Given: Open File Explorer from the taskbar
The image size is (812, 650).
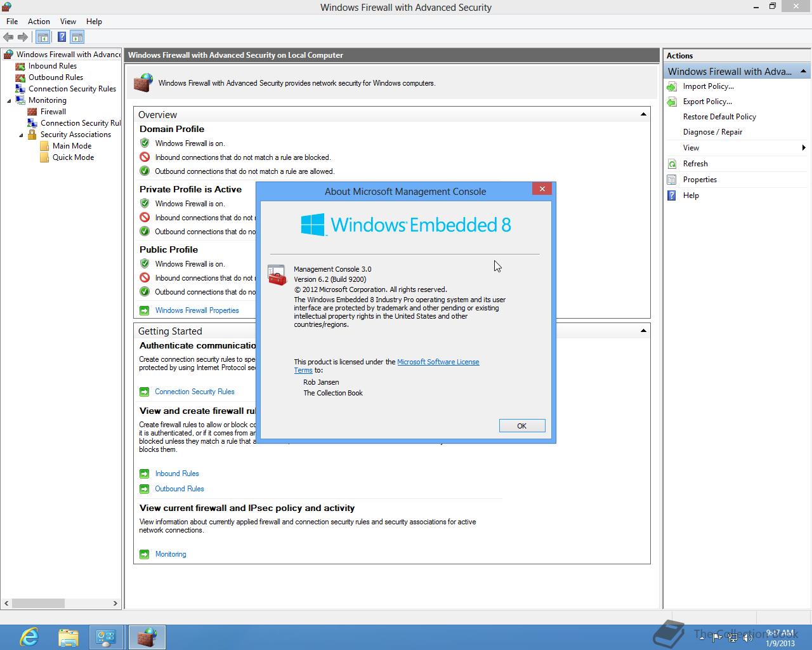Looking at the screenshot, I should (x=68, y=637).
